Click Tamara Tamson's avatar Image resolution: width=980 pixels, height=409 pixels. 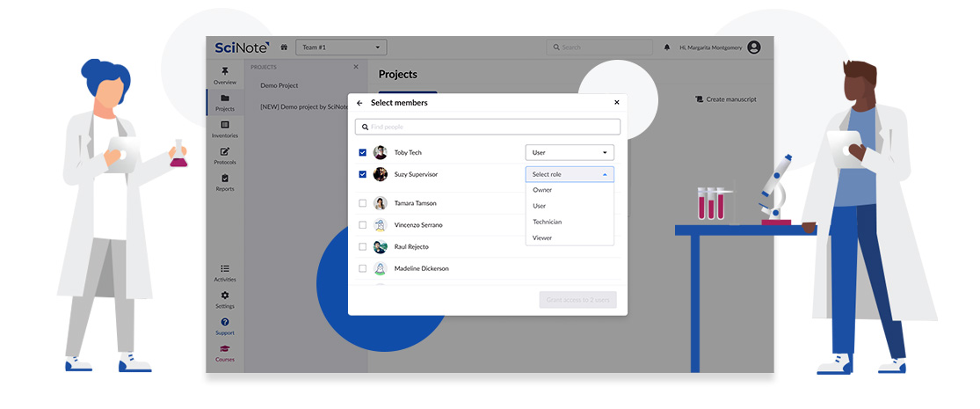pos(380,203)
